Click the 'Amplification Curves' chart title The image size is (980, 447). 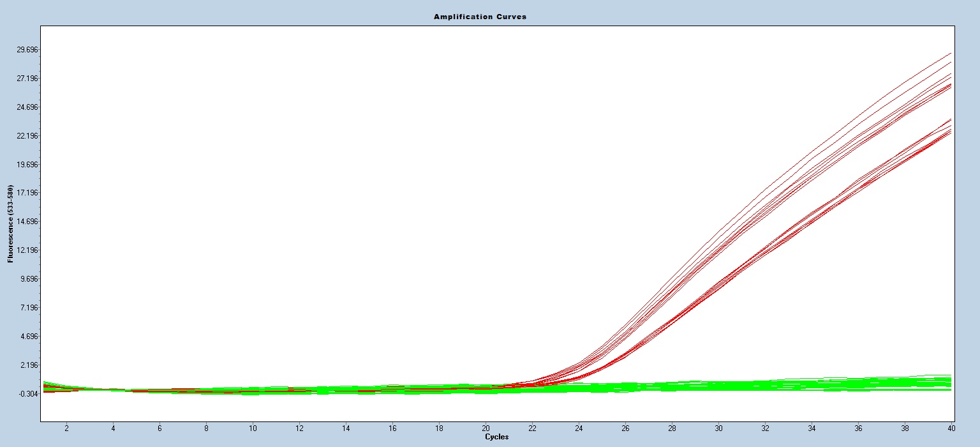point(480,17)
